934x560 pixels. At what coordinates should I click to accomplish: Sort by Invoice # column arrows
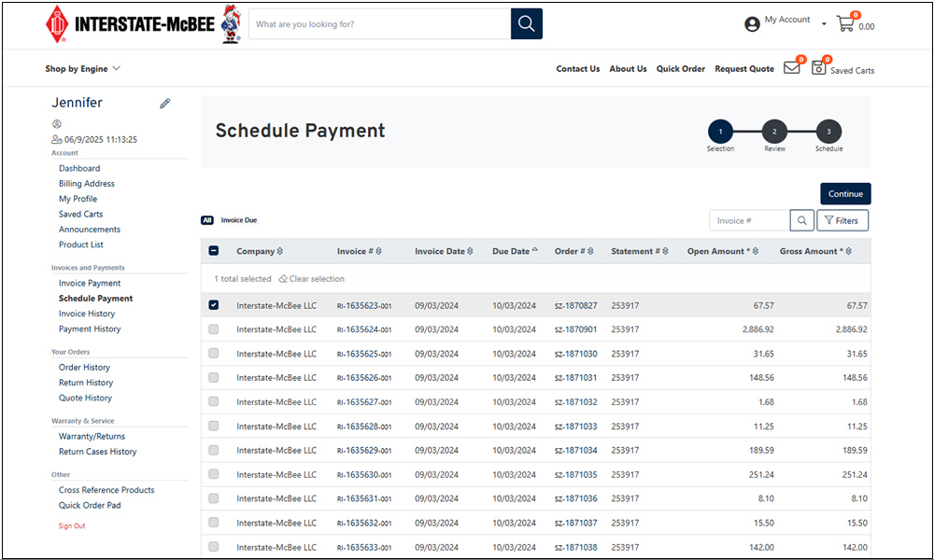tap(379, 251)
